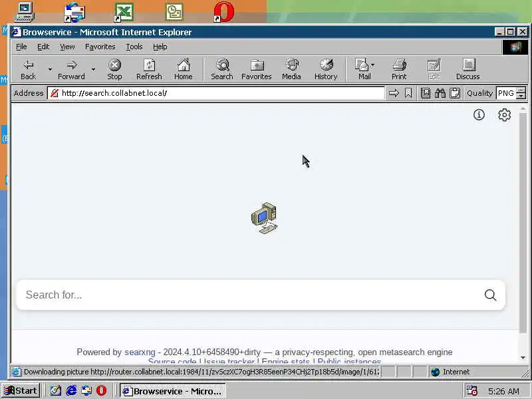Open the Mail toolbar button
532x399 pixels.
point(364,69)
